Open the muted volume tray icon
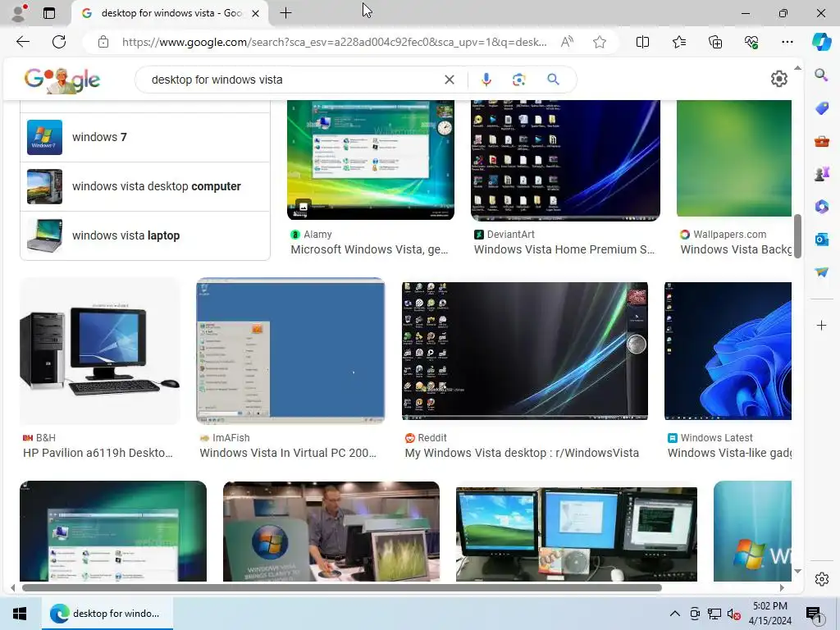Viewport: 840px width, 630px height. 733,614
